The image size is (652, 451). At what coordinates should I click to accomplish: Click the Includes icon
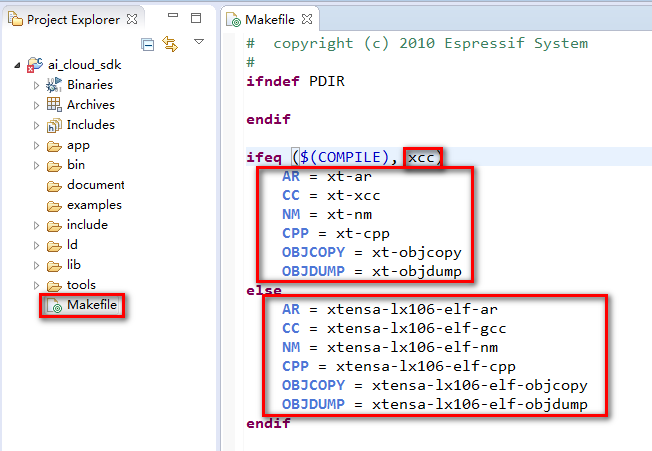coord(54,125)
